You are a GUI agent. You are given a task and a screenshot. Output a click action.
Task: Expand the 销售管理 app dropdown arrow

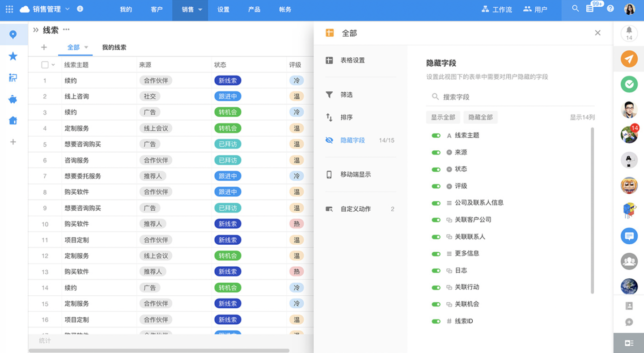(68, 9)
